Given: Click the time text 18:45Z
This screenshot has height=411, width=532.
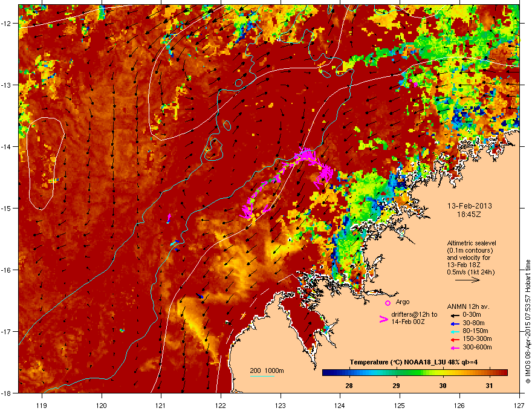Looking at the screenshot, I should (469, 215).
